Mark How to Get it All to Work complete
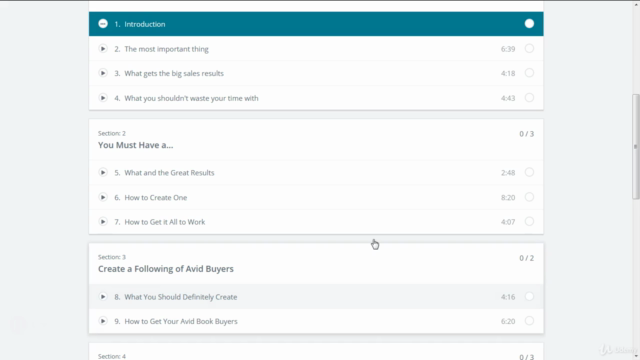The height and width of the screenshot is (360, 640). tap(529, 222)
